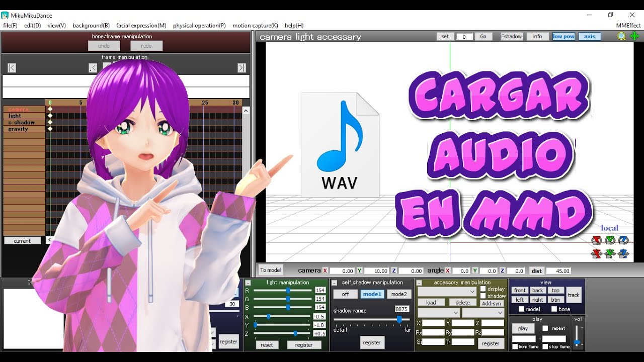Click the light manipulation reset button

(x=267, y=345)
